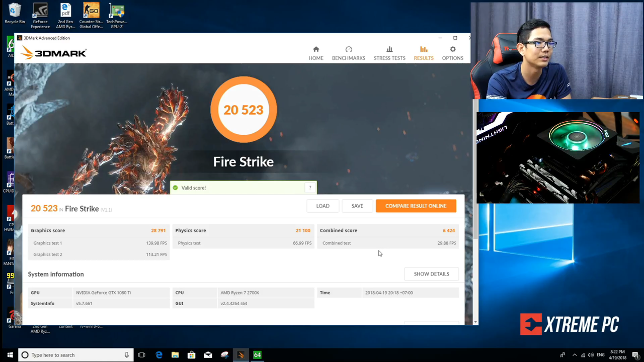644x362 pixels.
Task: Click the Compare Result Online button
Action: (x=416, y=206)
